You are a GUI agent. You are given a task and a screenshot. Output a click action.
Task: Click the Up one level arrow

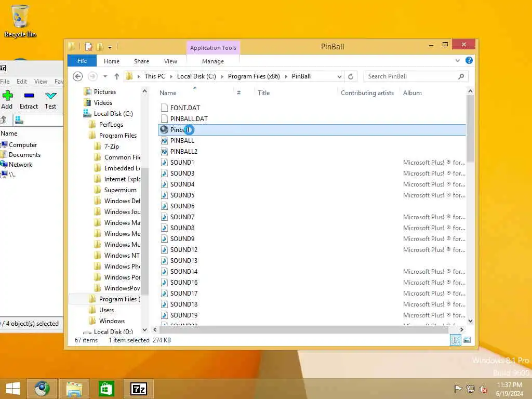(x=117, y=76)
